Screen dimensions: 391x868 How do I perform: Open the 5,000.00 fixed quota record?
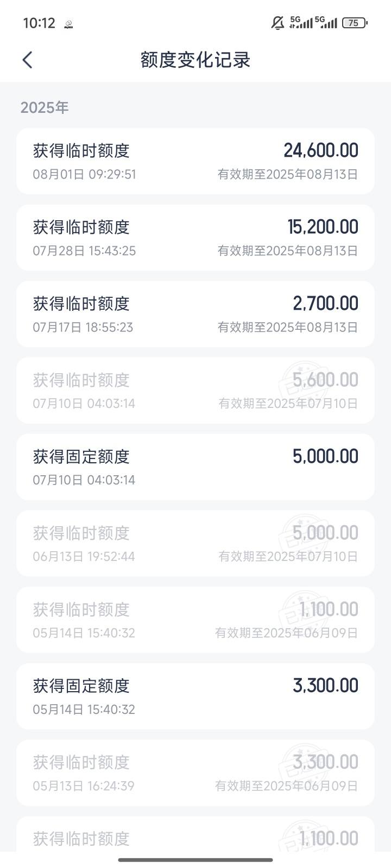click(x=195, y=467)
